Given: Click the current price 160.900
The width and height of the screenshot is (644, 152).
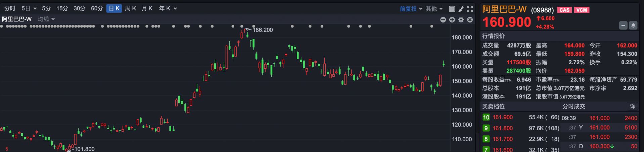Looking at the screenshot, I should [x=507, y=22].
